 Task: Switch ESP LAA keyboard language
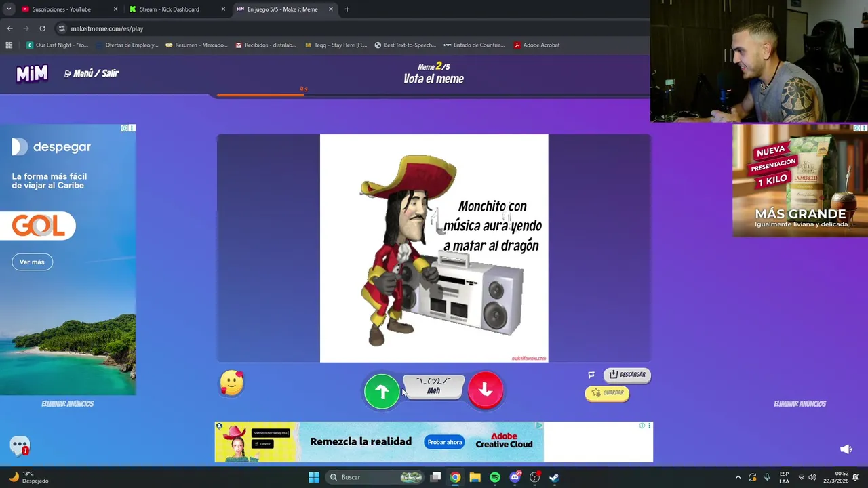pyautogui.click(x=784, y=477)
